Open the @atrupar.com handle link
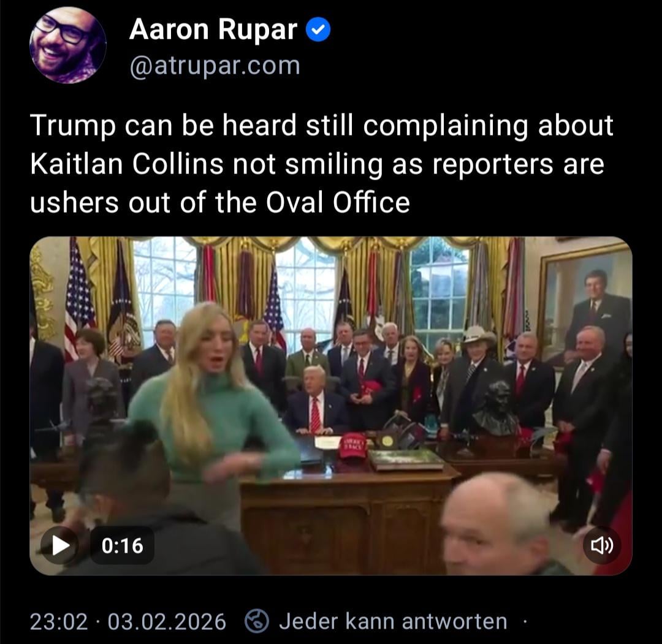The width and height of the screenshot is (662, 644). pos(215,66)
